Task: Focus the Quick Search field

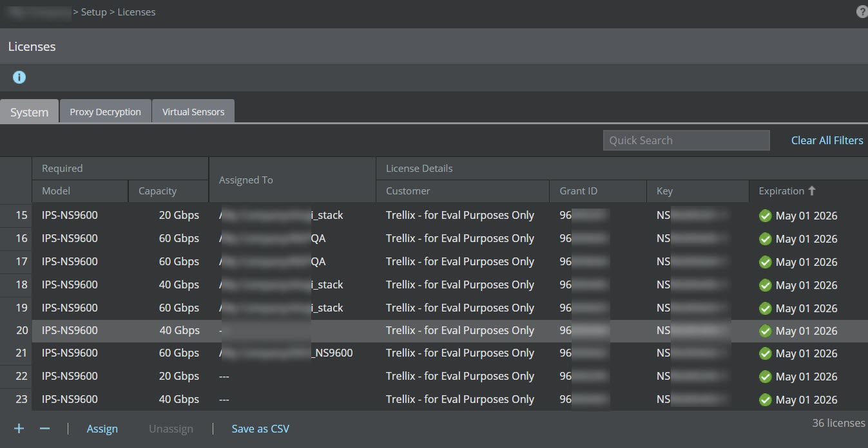Action: tap(686, 140)
